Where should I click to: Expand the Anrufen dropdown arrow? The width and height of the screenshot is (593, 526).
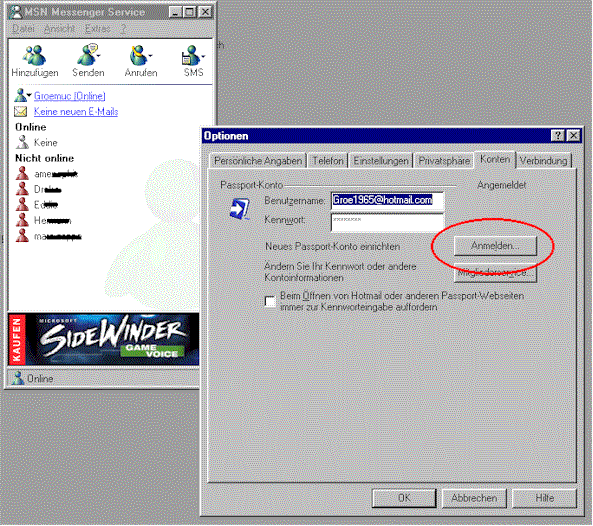pyautogui.click(x=150, y=56)
